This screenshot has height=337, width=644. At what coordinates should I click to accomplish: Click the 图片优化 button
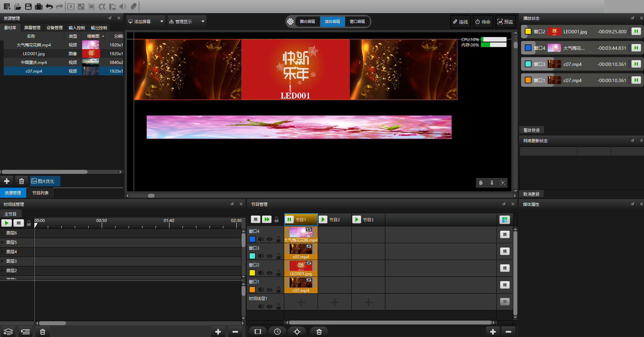(45, 181)
